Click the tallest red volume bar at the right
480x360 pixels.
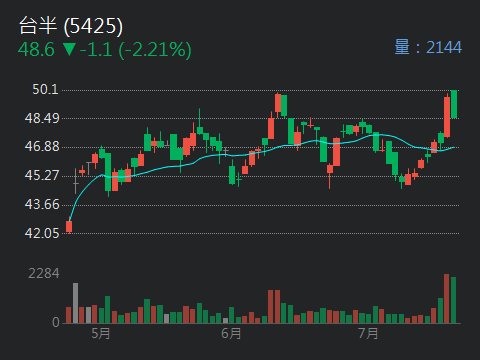point(447,299)
